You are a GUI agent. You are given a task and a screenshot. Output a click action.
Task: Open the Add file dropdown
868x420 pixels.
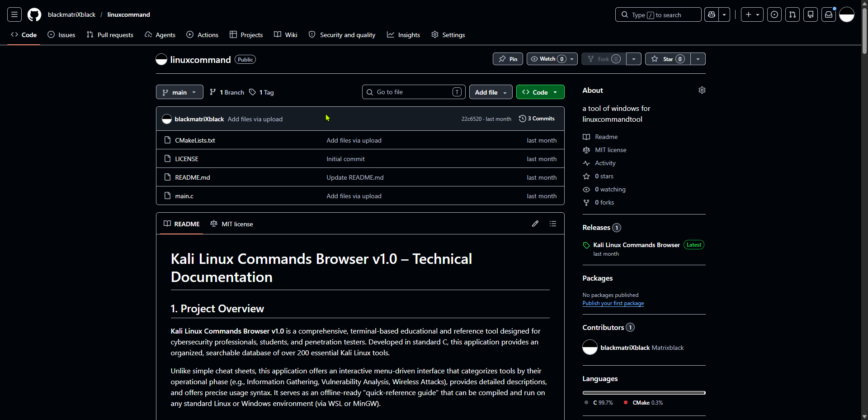point(491,92)
